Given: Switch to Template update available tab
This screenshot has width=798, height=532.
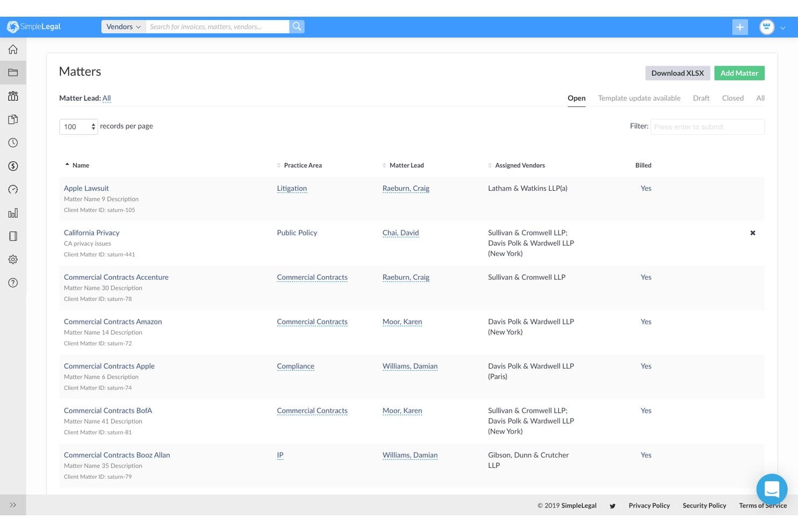Looking at the screenshot, I should point(639,98).
